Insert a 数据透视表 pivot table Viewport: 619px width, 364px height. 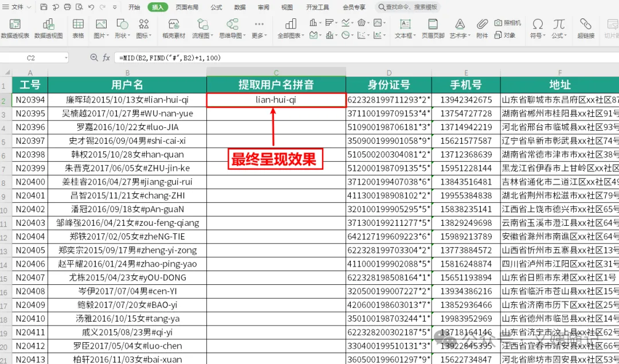click(x=15, y=29)
